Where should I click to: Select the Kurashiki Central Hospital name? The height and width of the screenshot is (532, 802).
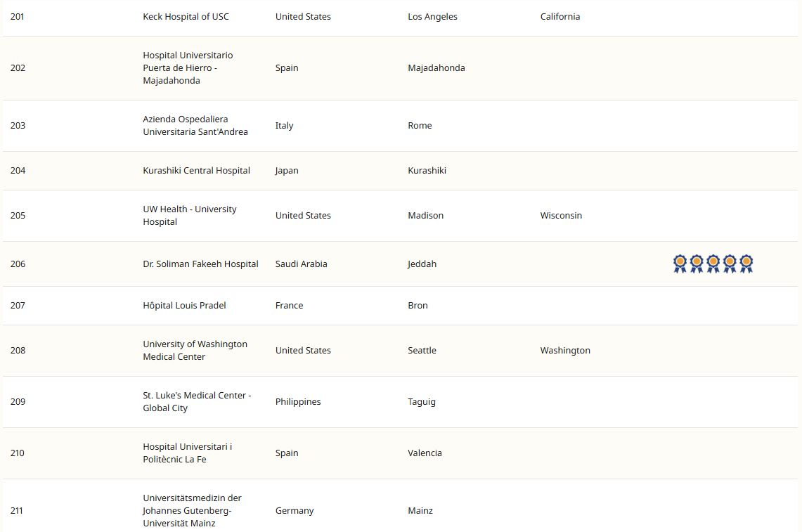pos(196,171)
